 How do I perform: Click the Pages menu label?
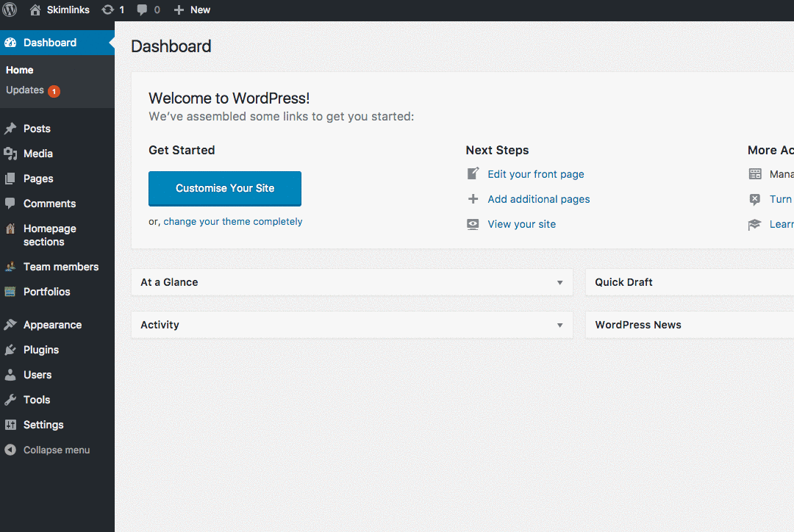pyautogui.click(x=38, y=179)
